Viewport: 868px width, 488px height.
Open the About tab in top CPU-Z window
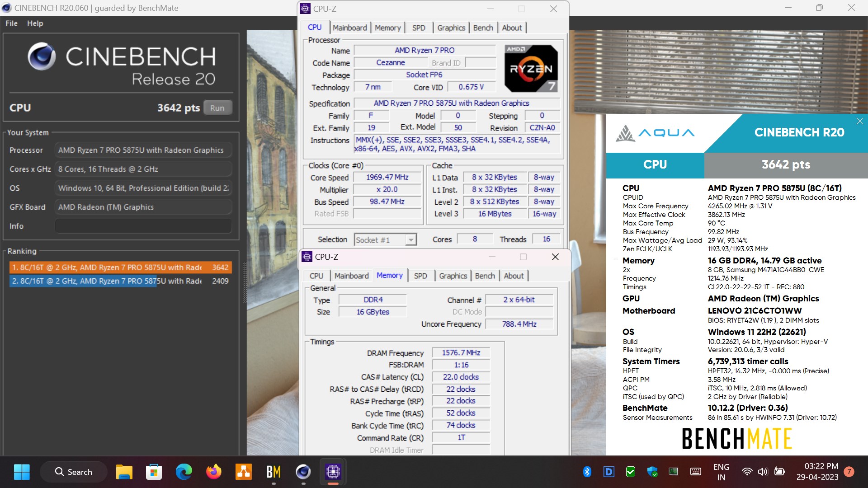click(x=512, y=28)
